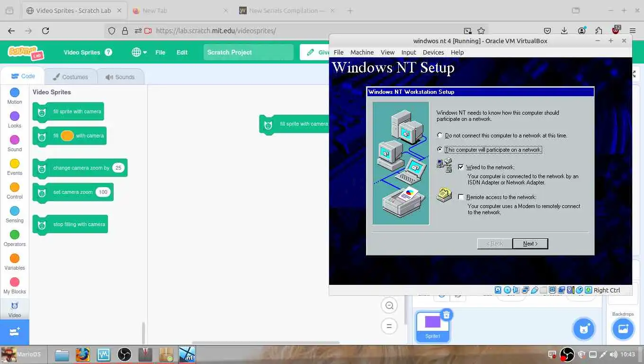Open the VirtualBox Devices menu

coord(433,52)
